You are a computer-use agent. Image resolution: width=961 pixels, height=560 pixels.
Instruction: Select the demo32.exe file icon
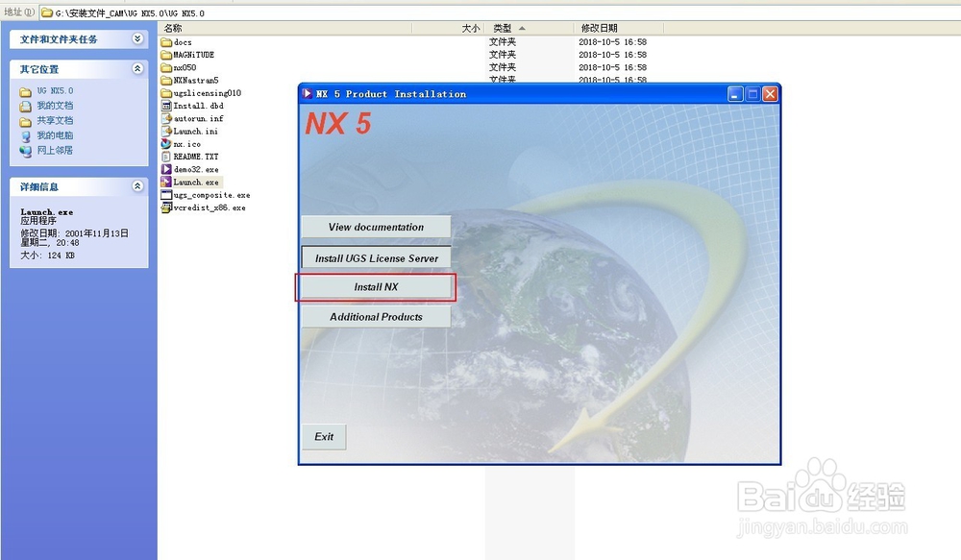point(166,169)
